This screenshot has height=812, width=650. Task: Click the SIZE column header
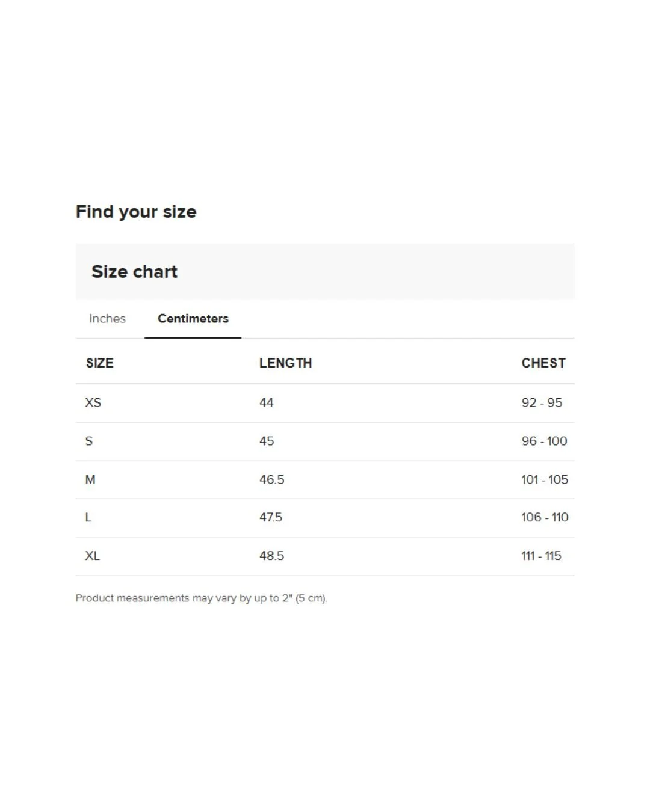100,363
